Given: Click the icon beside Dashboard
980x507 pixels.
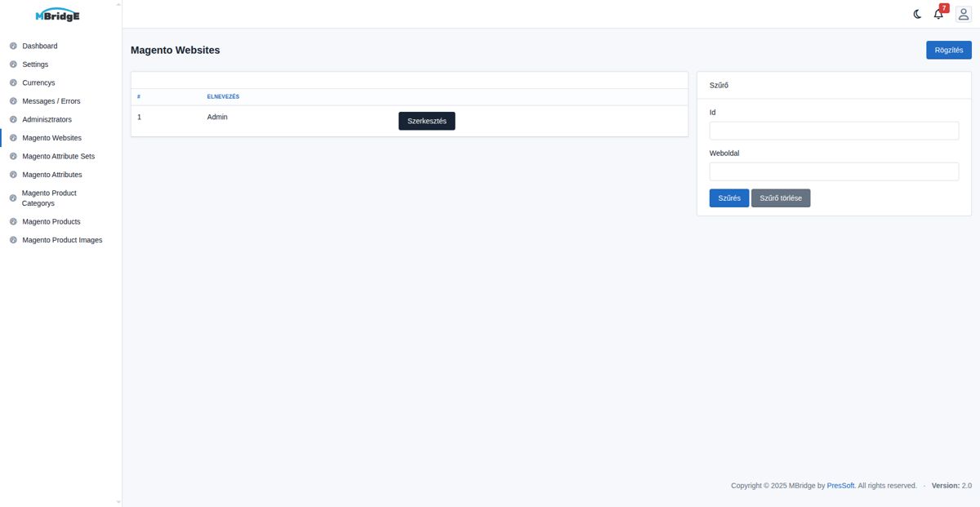Looking at the screenshot, I should 13,46.
